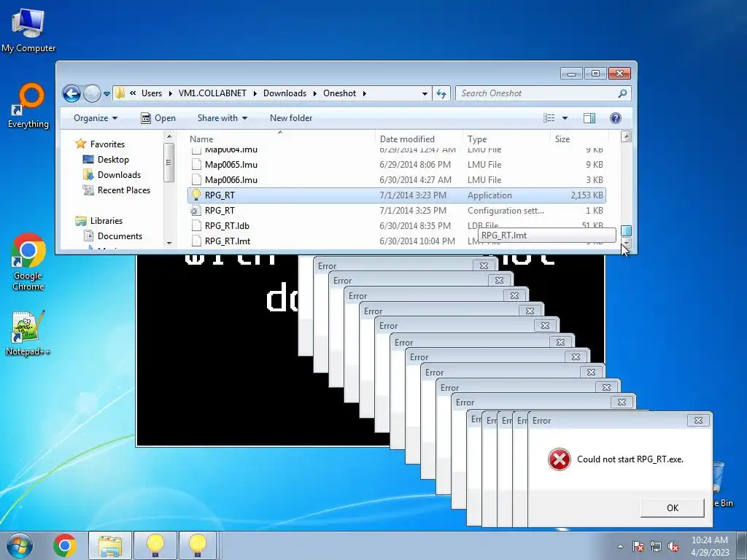Switch to second lightbulb taskbar app
This screenshot has height=560, width=747.
[x=197, y=545]
